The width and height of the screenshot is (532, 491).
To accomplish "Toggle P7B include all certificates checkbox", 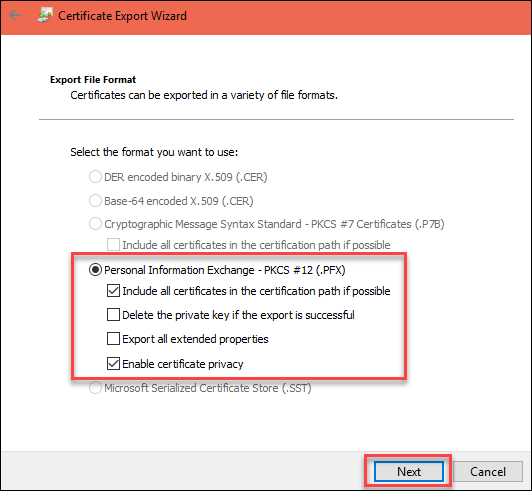I will click(113, 245).
